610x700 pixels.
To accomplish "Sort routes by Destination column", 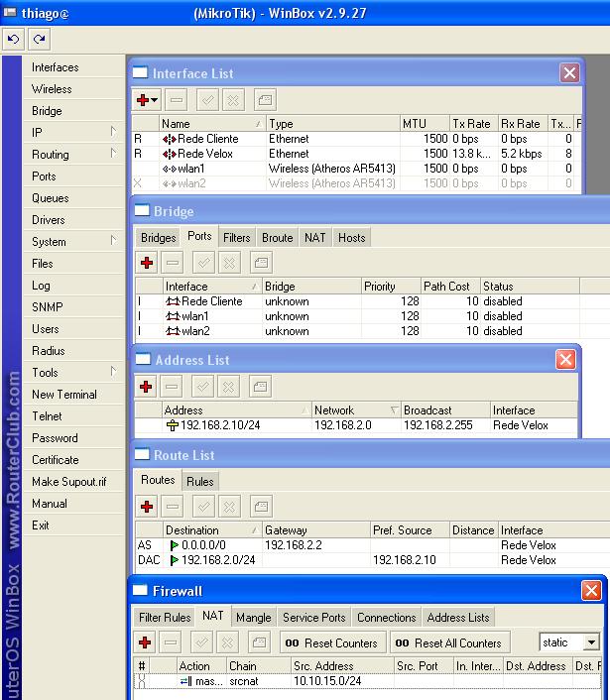I will [x=212, y=530].
